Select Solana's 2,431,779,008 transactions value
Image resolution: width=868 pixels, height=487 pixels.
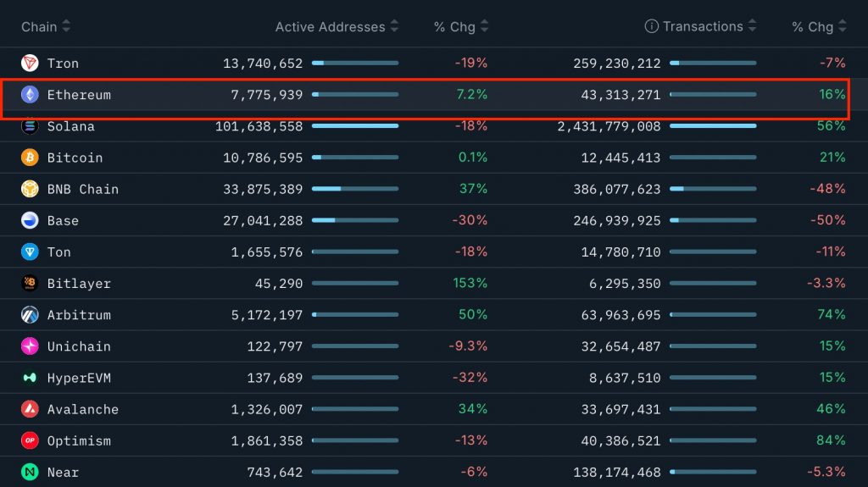point(609,127)
